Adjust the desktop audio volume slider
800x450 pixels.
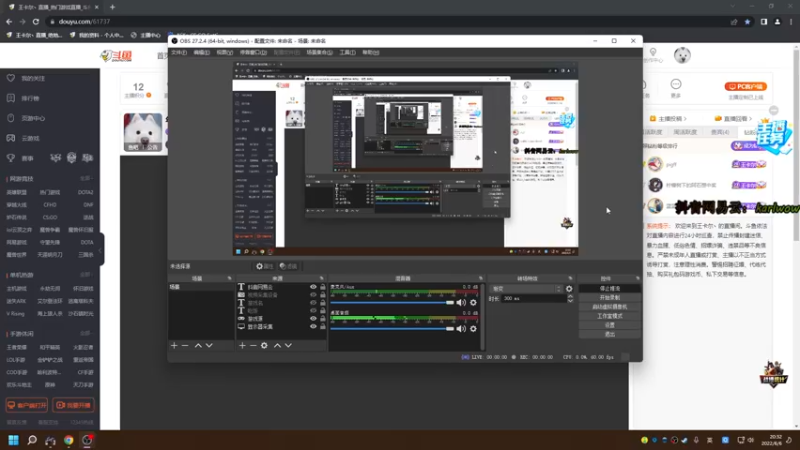click(x=392, y=329)
